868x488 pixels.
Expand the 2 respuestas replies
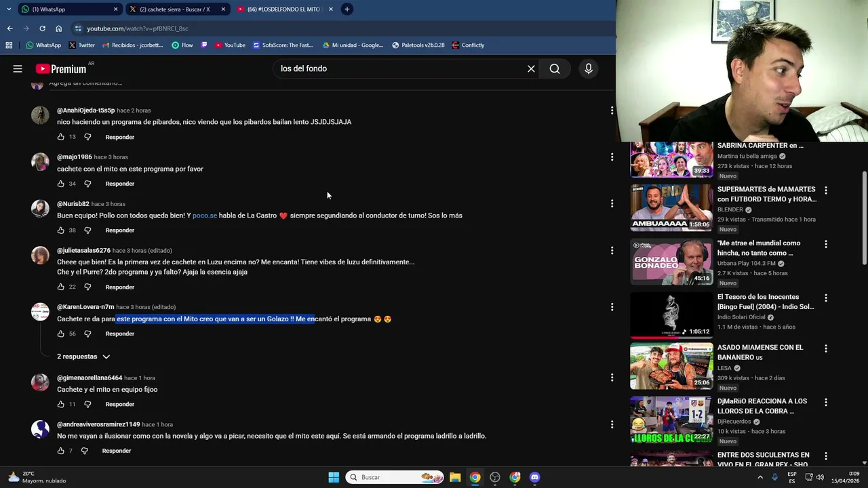(83, 357)
